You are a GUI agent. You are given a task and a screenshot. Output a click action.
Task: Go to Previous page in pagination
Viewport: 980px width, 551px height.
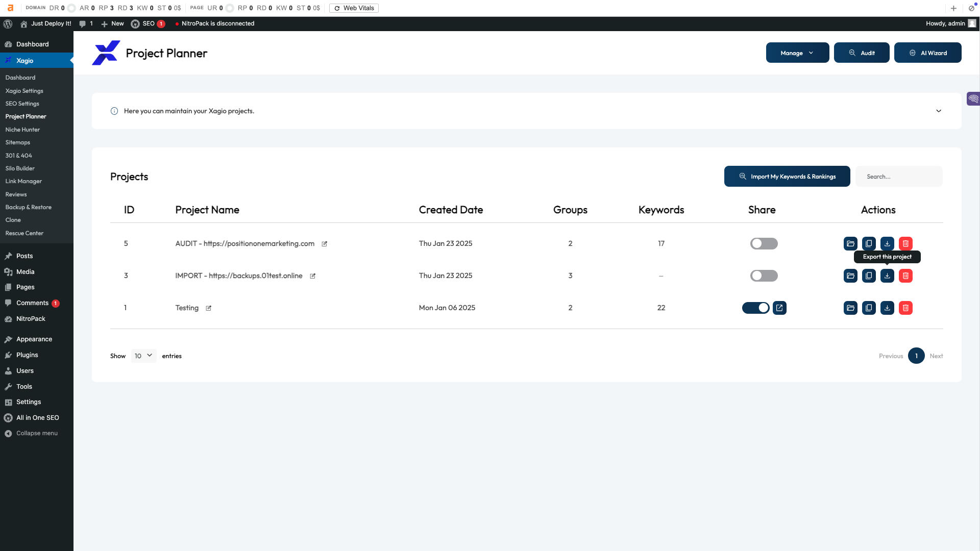tap(891, 356)
